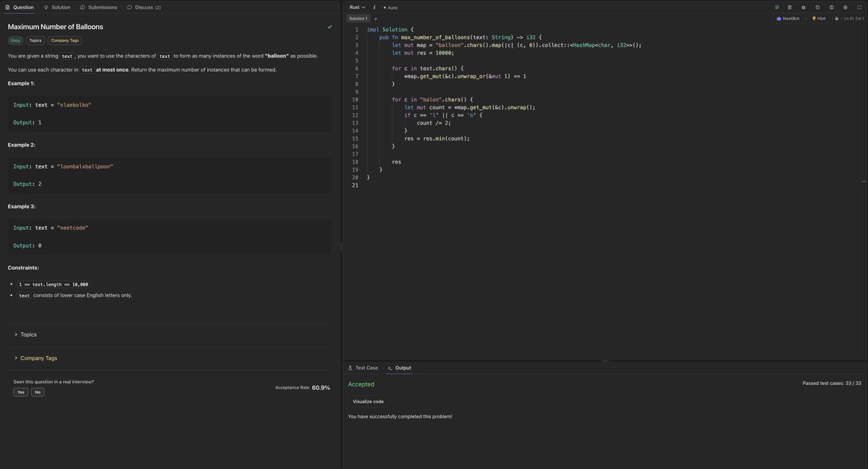Click the Acceptance Rate 60.9% value
The image size is (868, 469).
coord(321,388)
